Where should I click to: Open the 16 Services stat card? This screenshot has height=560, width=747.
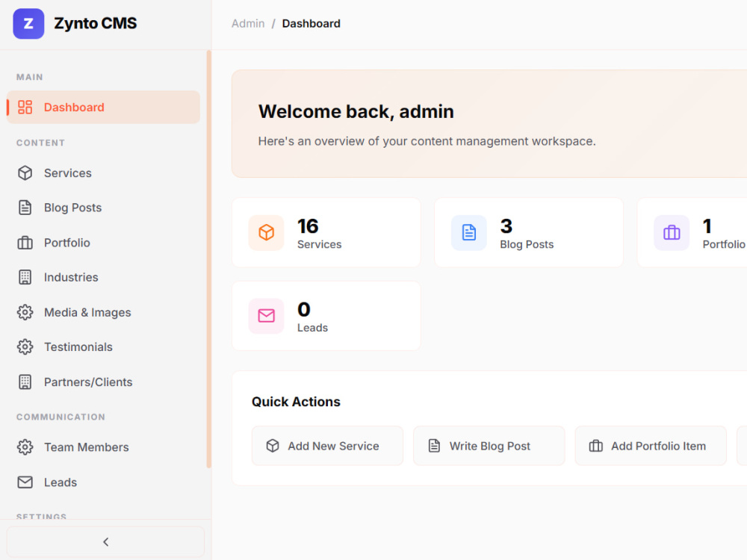tap(326, 232)
